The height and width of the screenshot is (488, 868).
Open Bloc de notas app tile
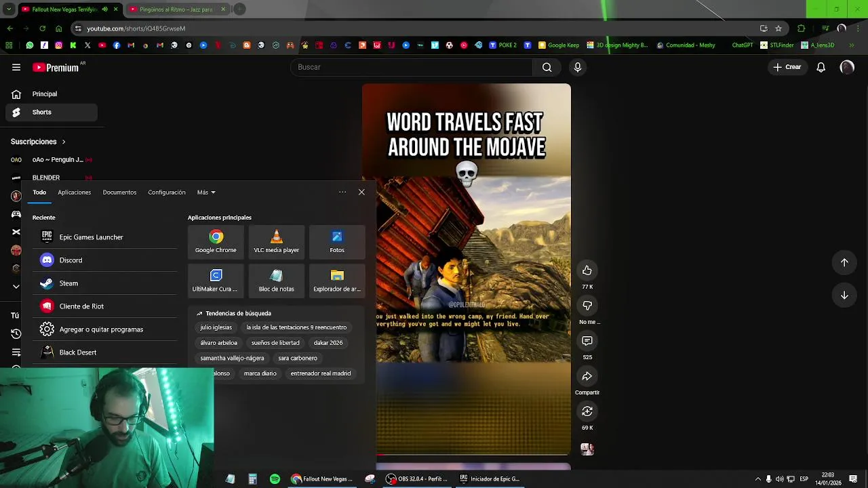276,281
